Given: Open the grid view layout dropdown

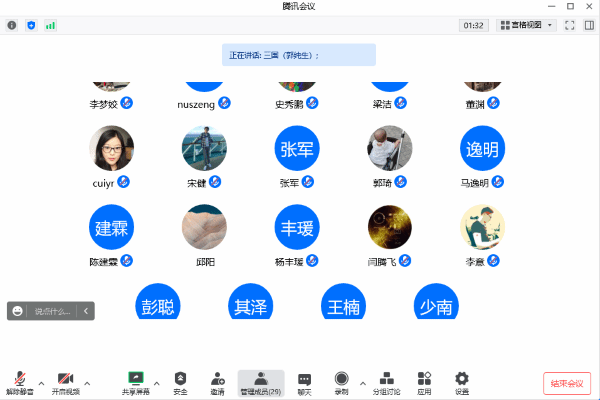Looking at the screenshot, I should pos(526,25).
